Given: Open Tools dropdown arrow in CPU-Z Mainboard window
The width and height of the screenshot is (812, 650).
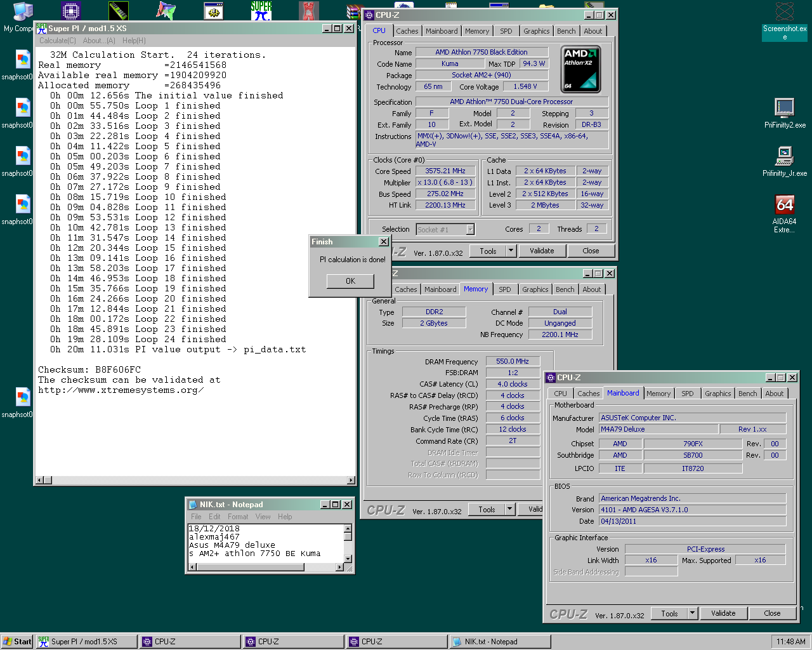Looking at the screenshot, I should tap(693, 613).
